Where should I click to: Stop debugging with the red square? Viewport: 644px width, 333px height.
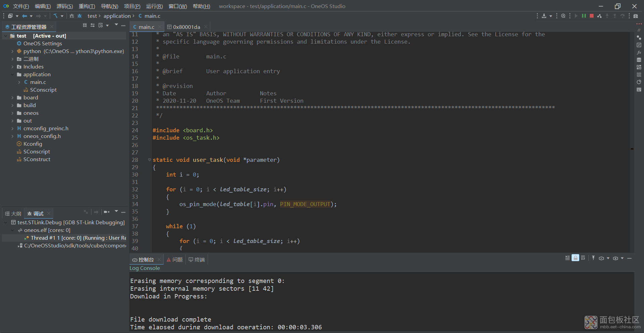click(592, 16)
